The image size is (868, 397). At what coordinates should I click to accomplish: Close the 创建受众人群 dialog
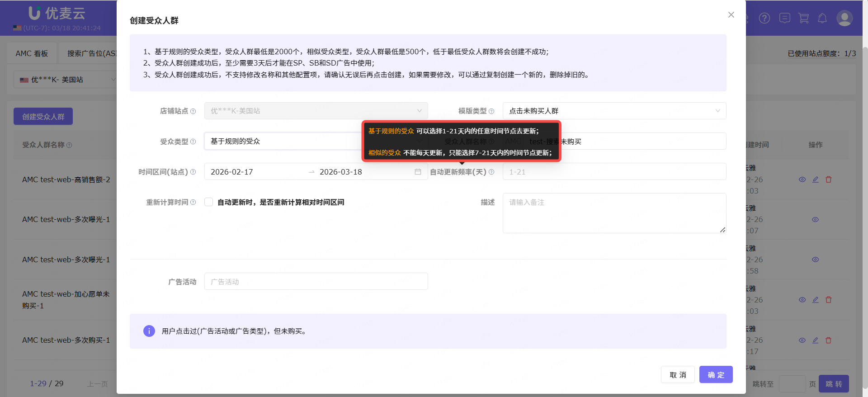pyautogui.click(x=731, y=15)
